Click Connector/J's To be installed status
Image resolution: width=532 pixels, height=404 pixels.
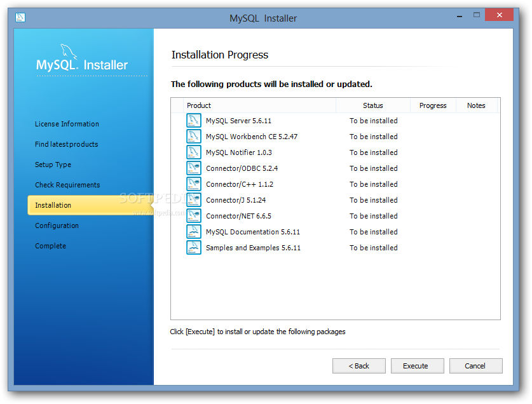pos(374,200)
